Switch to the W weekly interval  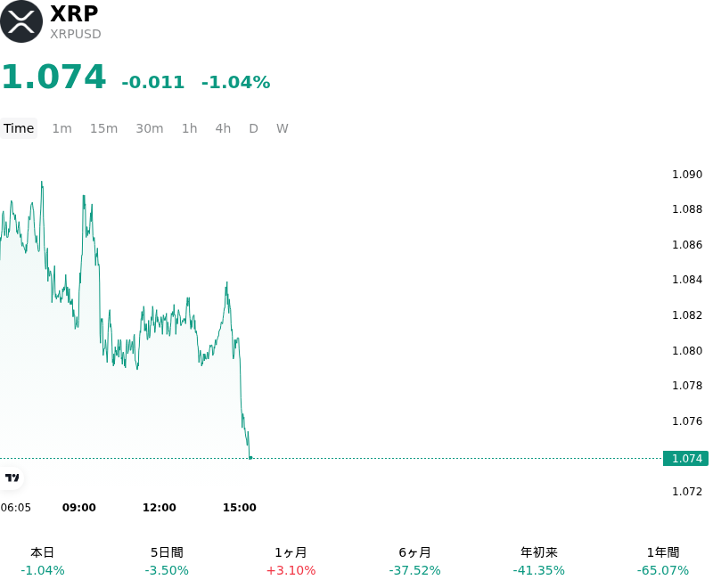coord(282,128)
